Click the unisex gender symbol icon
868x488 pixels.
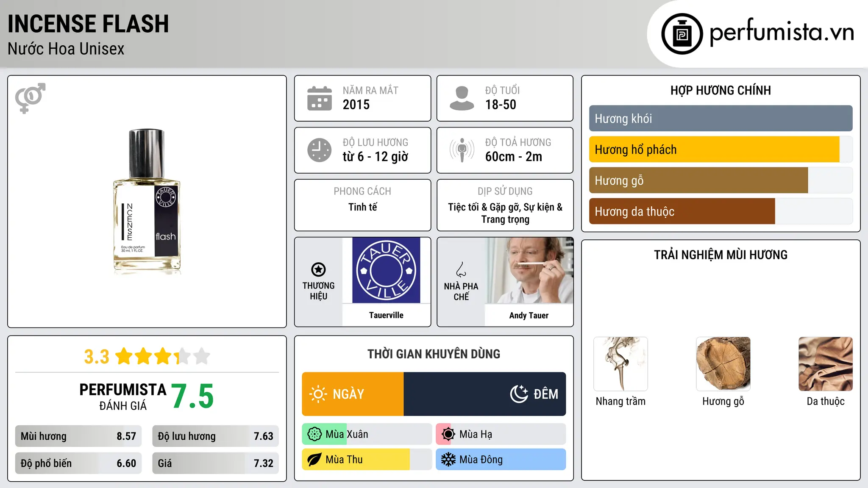[30, 98]
